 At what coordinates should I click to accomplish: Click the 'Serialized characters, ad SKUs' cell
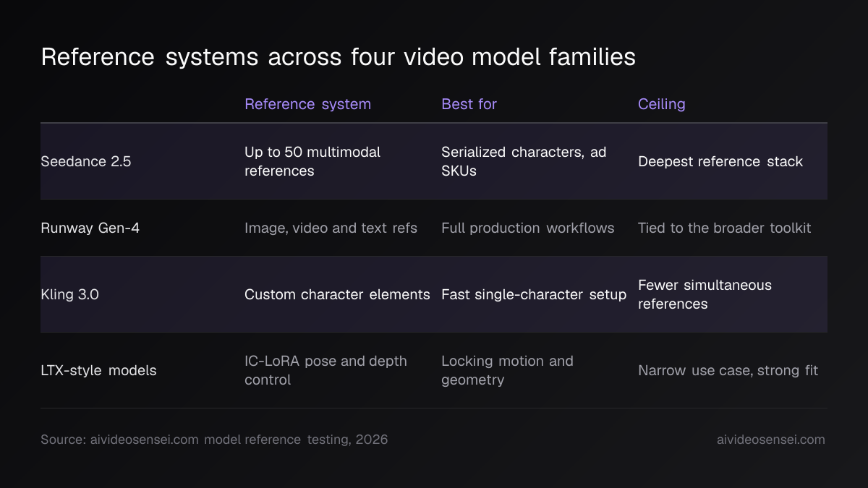point(524,161)
